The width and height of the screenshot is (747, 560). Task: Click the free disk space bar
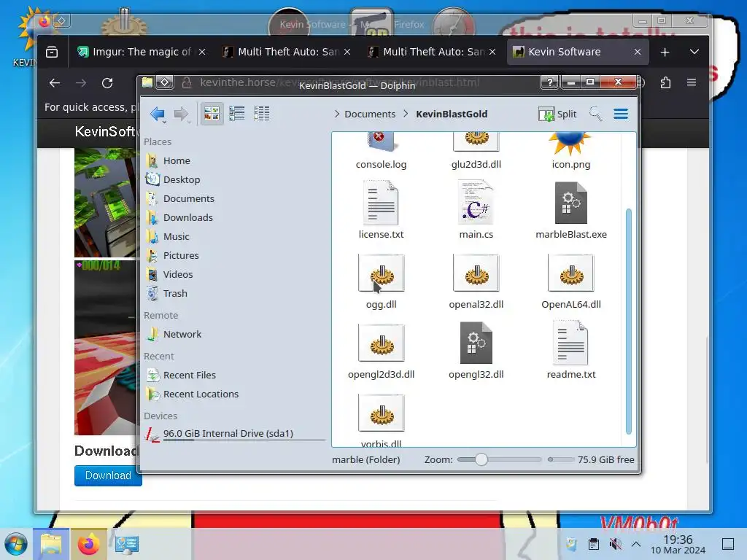tap(561, 459)
